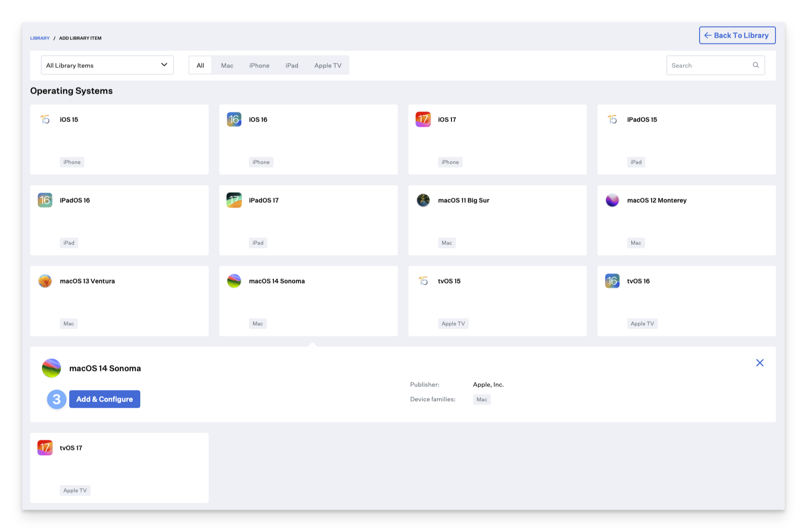Click the Publisher label

[425, 385]
